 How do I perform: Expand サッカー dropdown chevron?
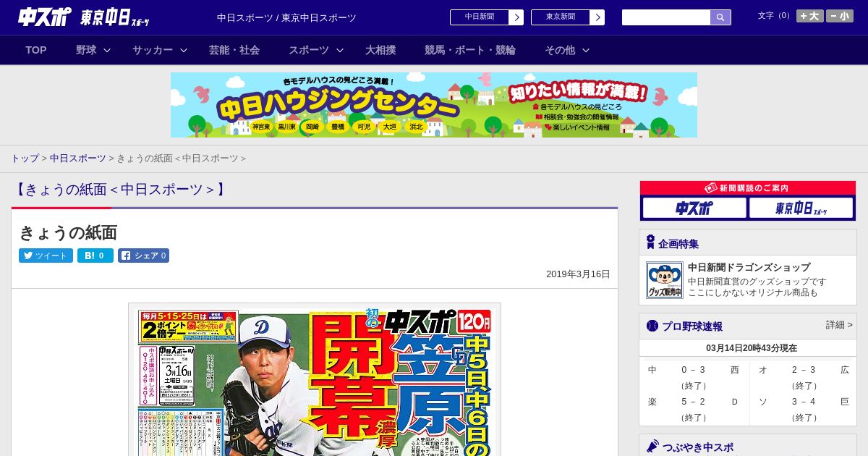click(184, 50)
